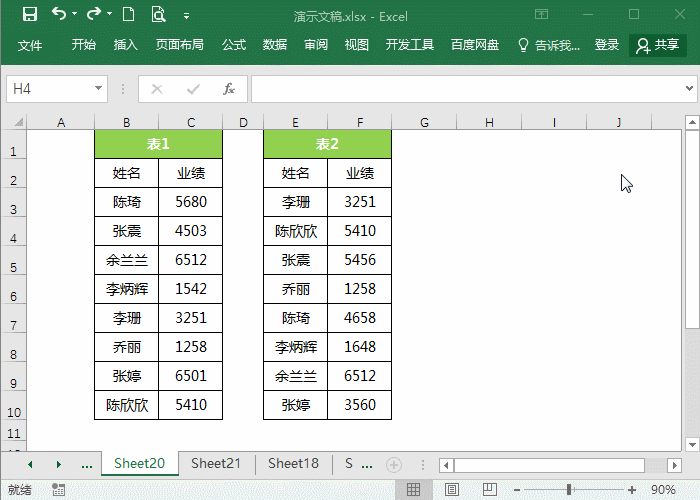
Task: Click horizontal scrollbar left arrow
Action: pyautogui.click(x=446, y=466)
